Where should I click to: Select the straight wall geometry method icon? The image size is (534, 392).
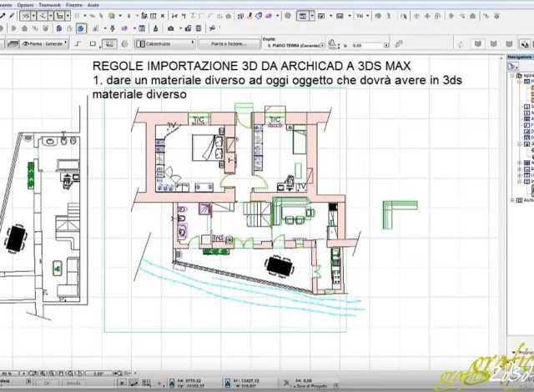coord(78,43)
